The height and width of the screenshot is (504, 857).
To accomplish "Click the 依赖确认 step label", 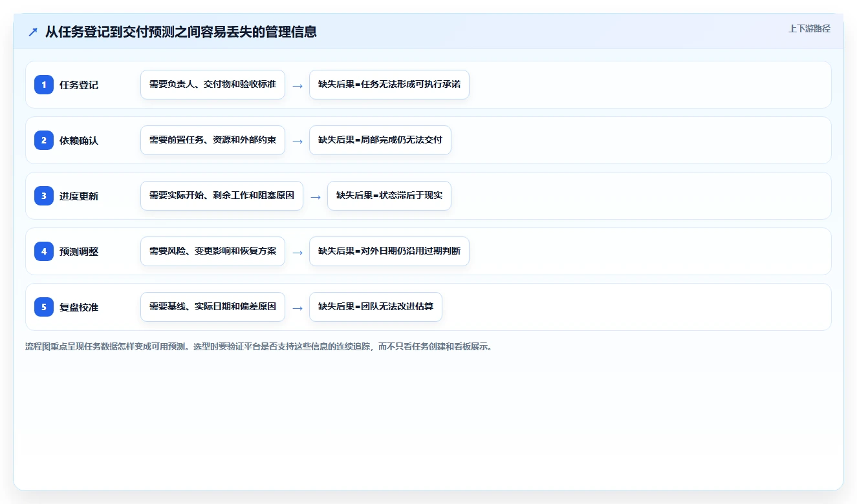I will [79, 140].
